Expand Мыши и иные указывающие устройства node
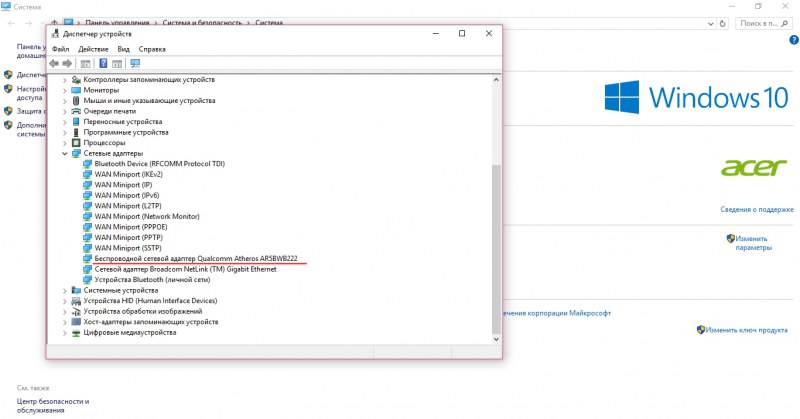This screenshot has width=800, height=419. coord(65,101)
